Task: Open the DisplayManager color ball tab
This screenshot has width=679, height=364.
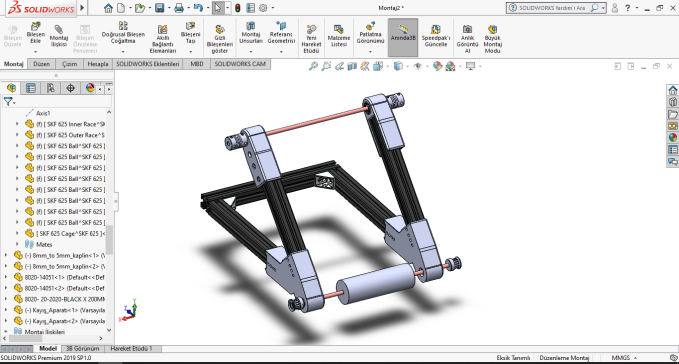Action: point(90,88)
